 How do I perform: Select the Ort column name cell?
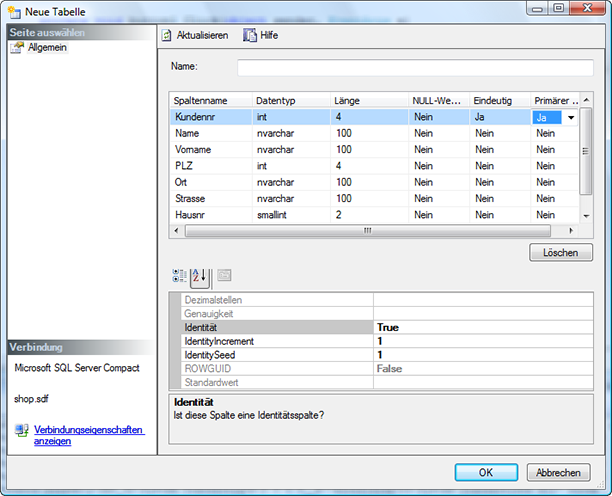pyautogui.click(x=211, y=182)
